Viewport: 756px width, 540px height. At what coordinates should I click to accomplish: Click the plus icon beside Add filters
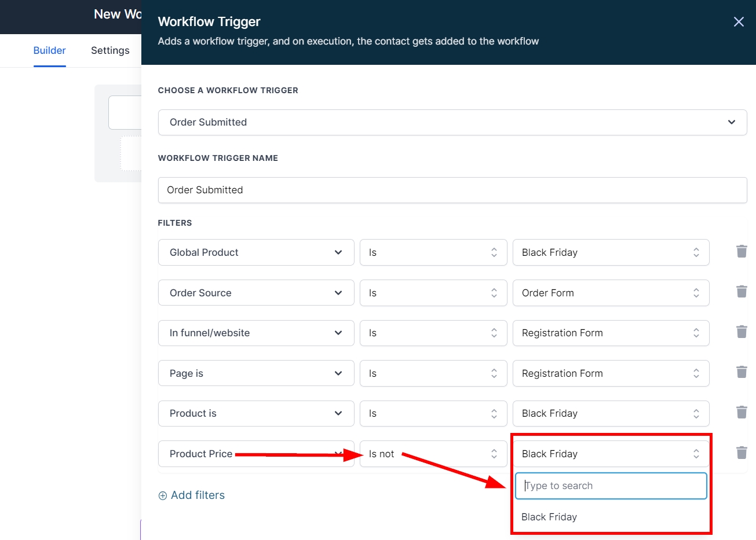click(x=163, y=495)
